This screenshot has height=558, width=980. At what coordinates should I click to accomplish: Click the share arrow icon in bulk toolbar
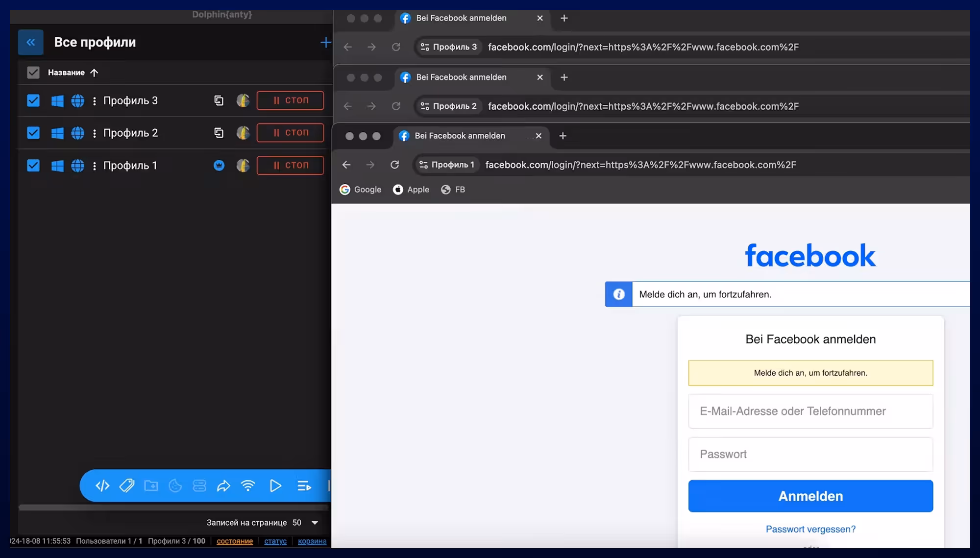(223, 485)
